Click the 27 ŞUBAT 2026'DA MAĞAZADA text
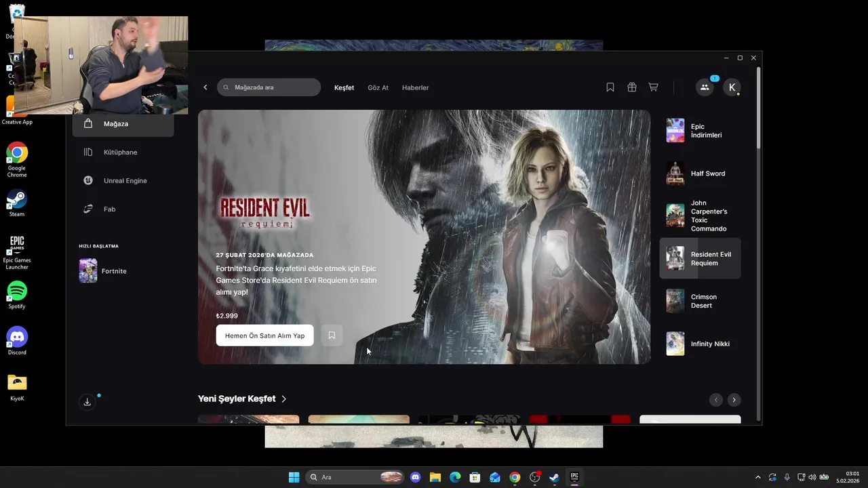This screenshot has width=868, height=488. [x=264, y=255]
